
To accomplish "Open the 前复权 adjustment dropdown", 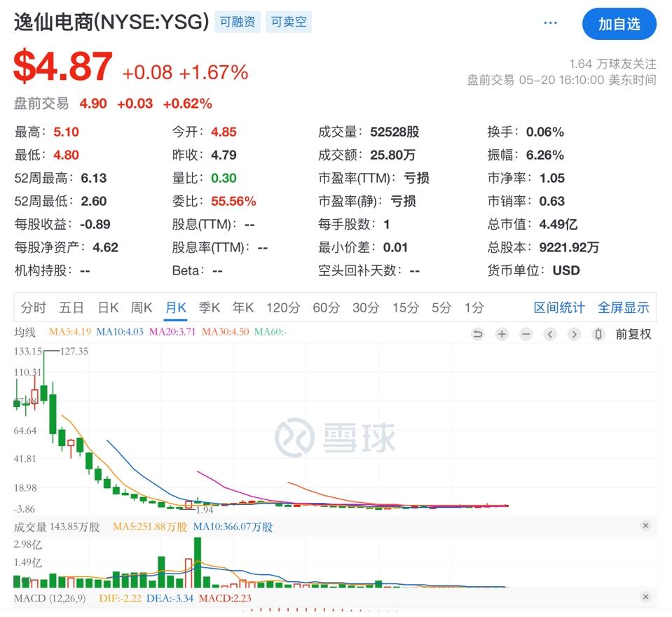I will tap(633, 334).
